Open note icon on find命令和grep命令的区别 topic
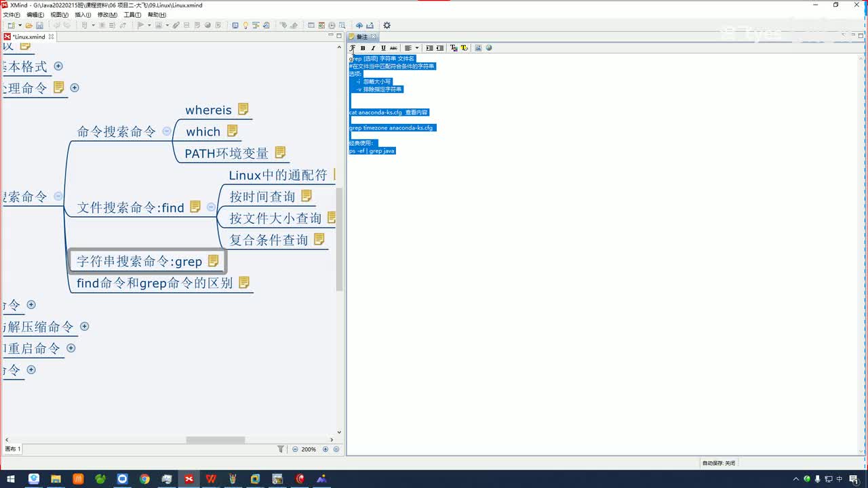 click(x=244, y=282)
